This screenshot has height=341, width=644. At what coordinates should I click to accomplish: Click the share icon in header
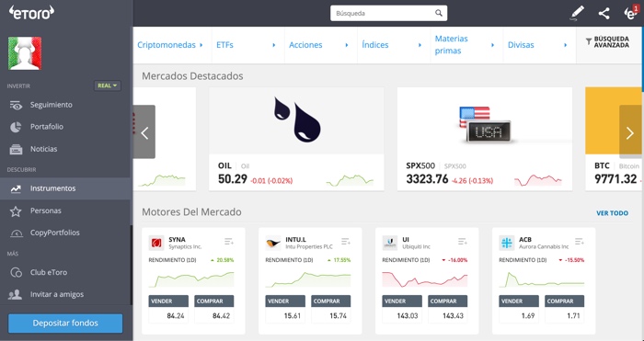604,13
